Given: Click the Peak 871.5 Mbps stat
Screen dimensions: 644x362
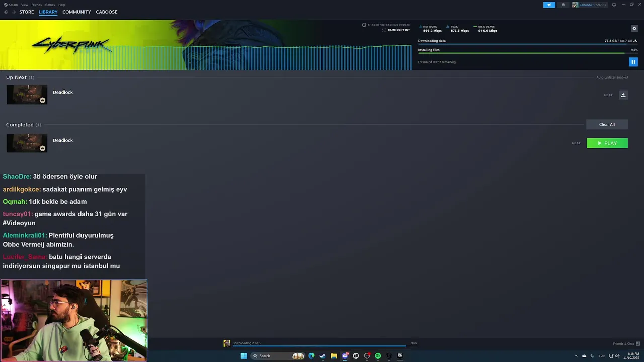Looking at the screenshot, I should pos(457,29).
